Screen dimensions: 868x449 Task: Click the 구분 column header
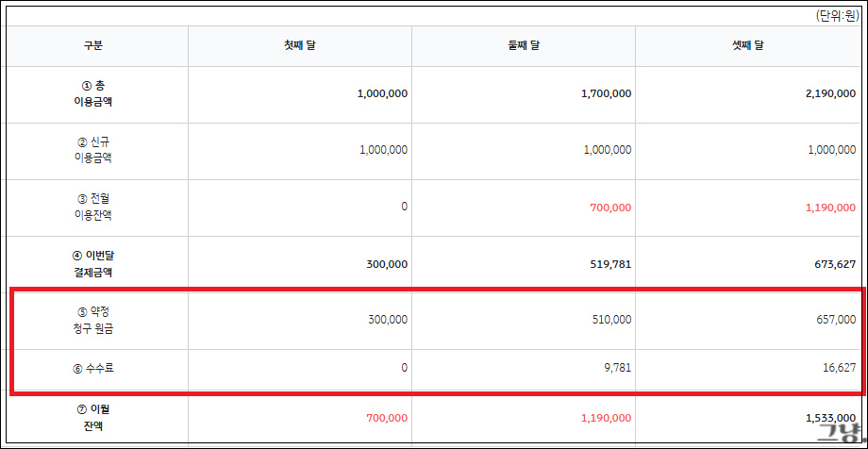click(x=94, y=46)
